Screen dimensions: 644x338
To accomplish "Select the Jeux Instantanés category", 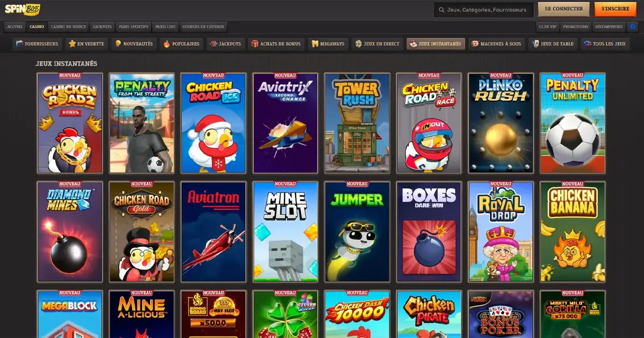I will 436,44.
